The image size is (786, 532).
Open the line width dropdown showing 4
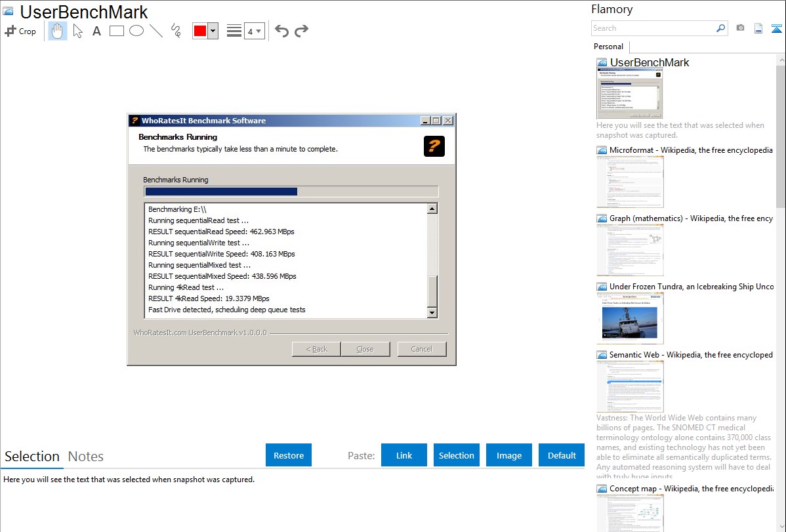coord(254,31)
